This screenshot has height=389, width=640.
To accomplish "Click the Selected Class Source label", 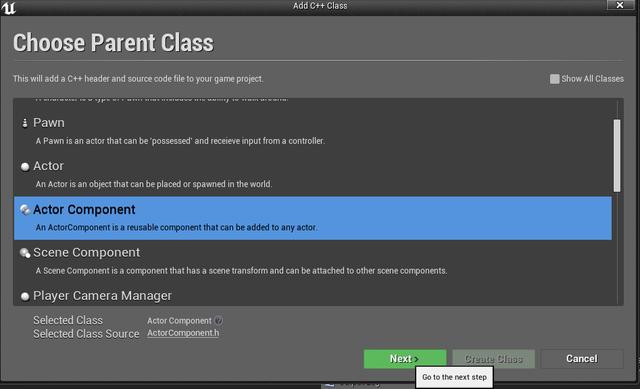I will (86, 334).
